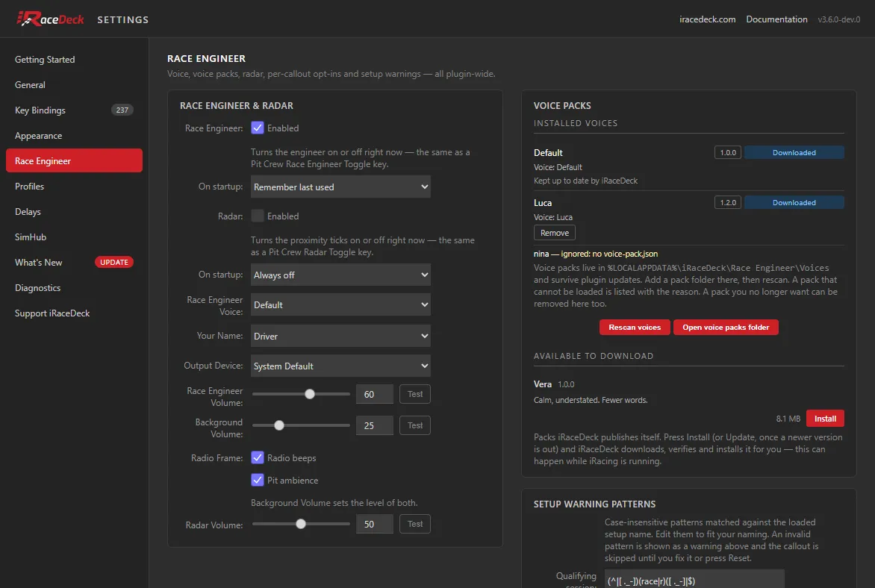Select Race Engineer in sidebar
The width and height of the screenshot is (875, 588).
[74, 160]
